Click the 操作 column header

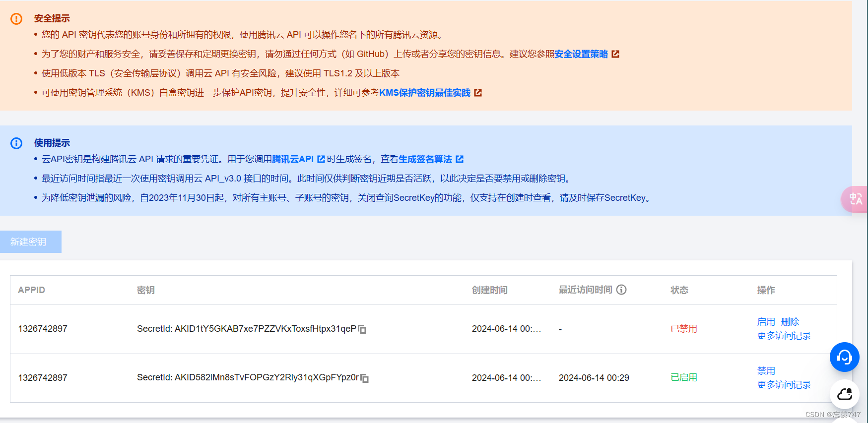click(x=766, y=290)
